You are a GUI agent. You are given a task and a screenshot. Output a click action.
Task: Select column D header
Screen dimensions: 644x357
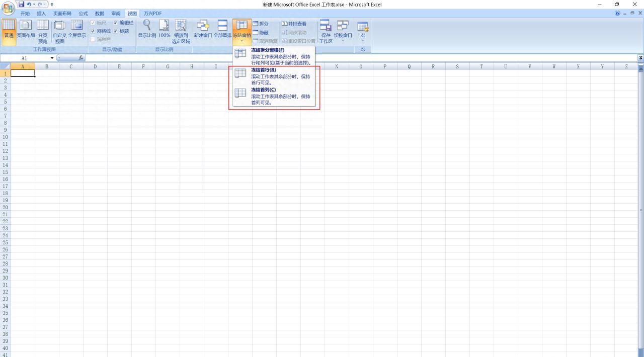click(x=95, y=66)
